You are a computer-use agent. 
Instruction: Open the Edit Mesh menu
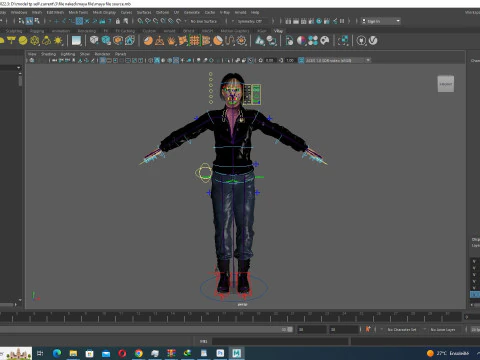tap(55, 12)
